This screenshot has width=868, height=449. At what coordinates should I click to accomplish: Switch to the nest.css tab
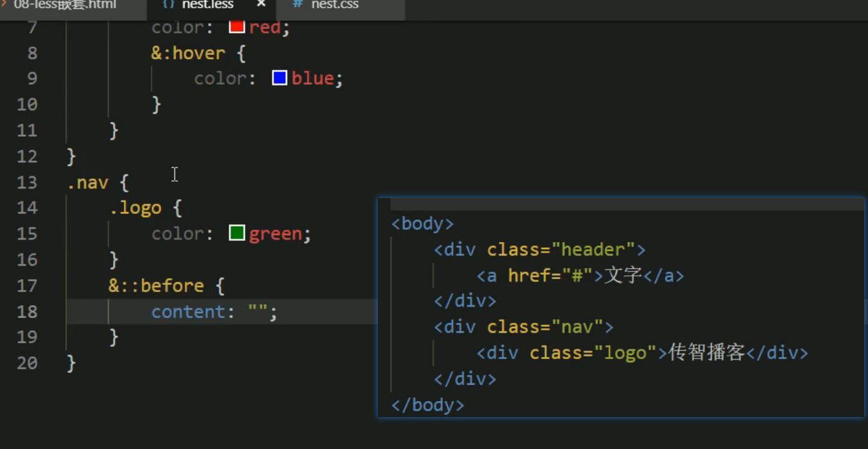(x=333, y=5)
